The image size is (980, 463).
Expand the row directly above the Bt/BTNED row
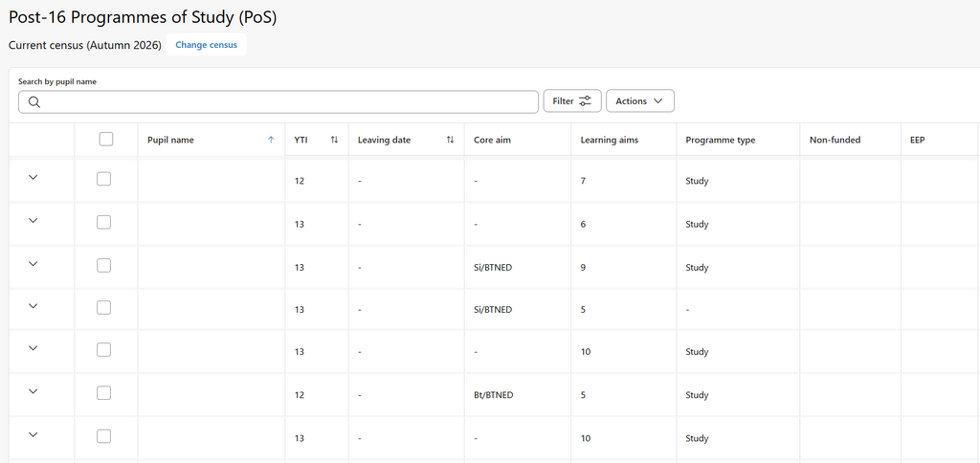click(33, 348)
